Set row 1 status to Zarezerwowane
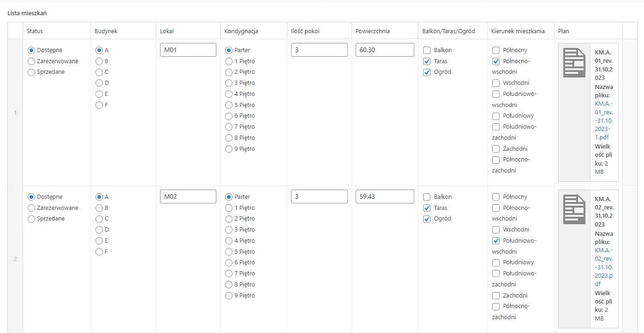 31,61
